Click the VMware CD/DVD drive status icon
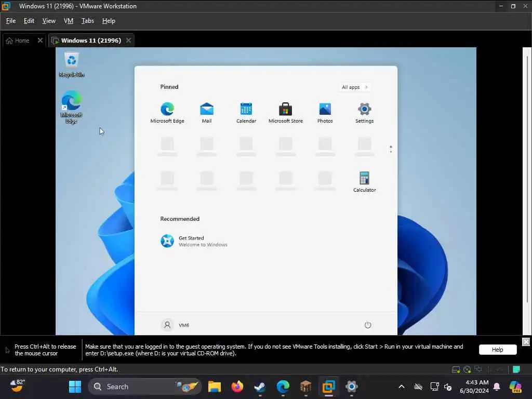The image size is (532, 399). click(467, 369)
